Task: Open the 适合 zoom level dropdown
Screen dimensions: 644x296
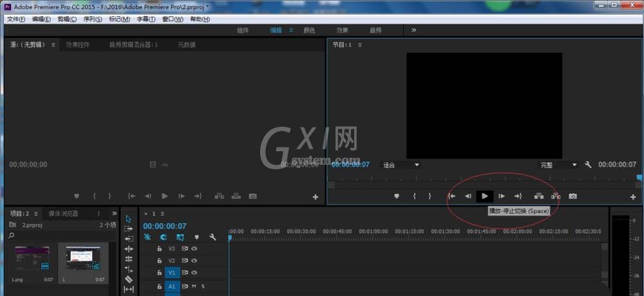Action: [x=401, y=165]
